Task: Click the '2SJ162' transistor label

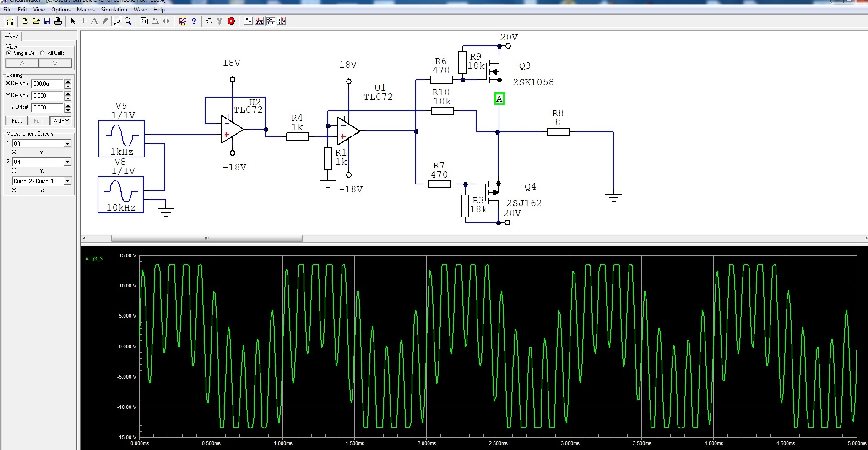Action: click(x=524, y=203)
